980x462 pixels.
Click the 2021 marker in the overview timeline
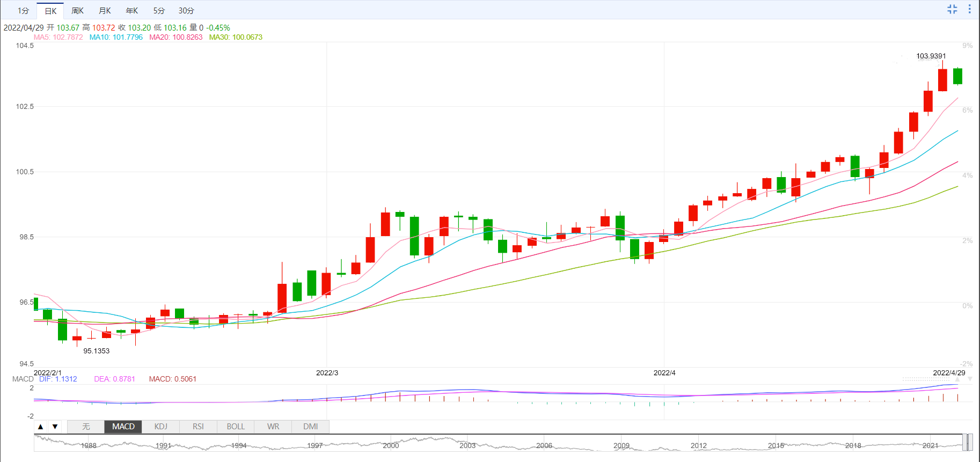931,446
